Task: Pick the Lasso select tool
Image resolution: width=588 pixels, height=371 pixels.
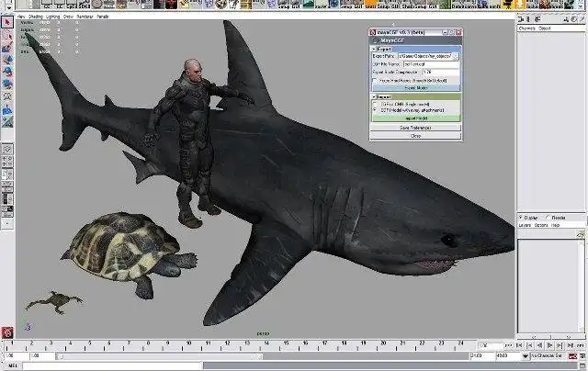Action: [7, 34]
